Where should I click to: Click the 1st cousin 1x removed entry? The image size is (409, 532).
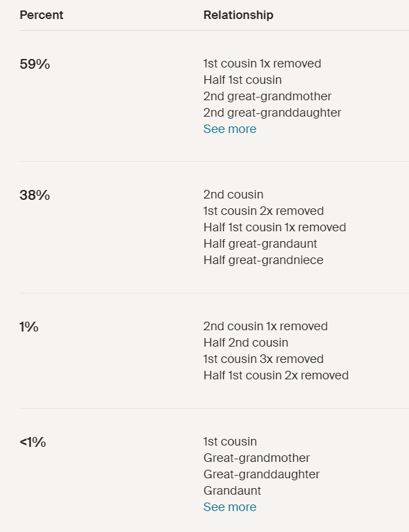pos(262,64)
